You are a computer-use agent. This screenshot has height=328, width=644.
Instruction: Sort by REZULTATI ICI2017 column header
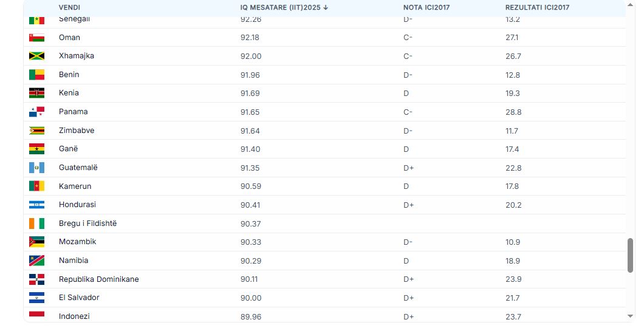(x=537, y=7)
